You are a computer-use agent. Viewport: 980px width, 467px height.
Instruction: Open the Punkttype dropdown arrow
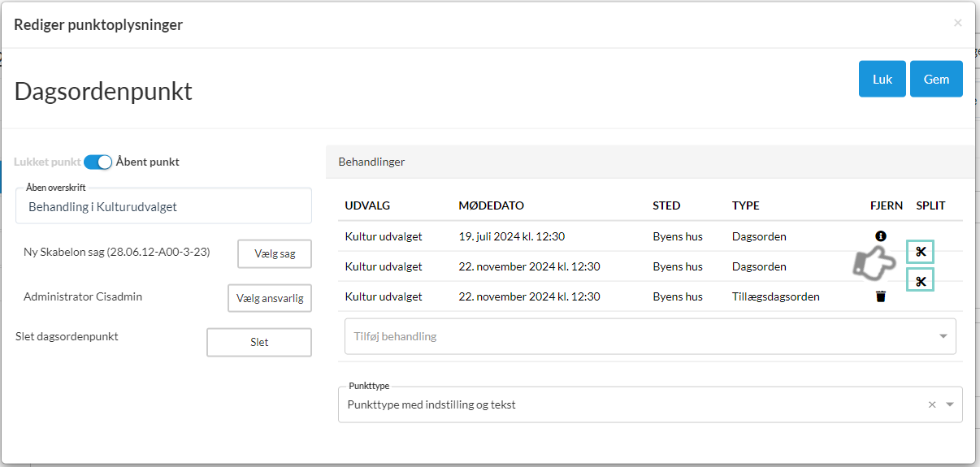[x=949, y=404]
